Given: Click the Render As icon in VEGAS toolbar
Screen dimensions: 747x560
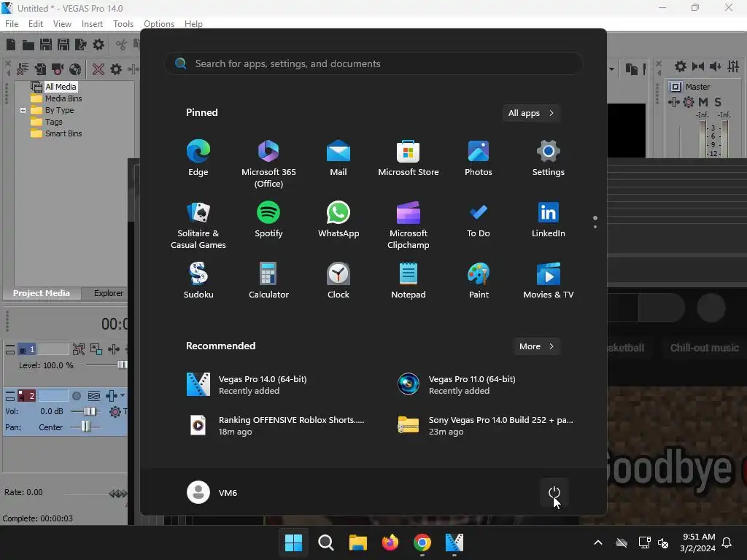Looking at the screenshot, I should (x=81, y=44).
